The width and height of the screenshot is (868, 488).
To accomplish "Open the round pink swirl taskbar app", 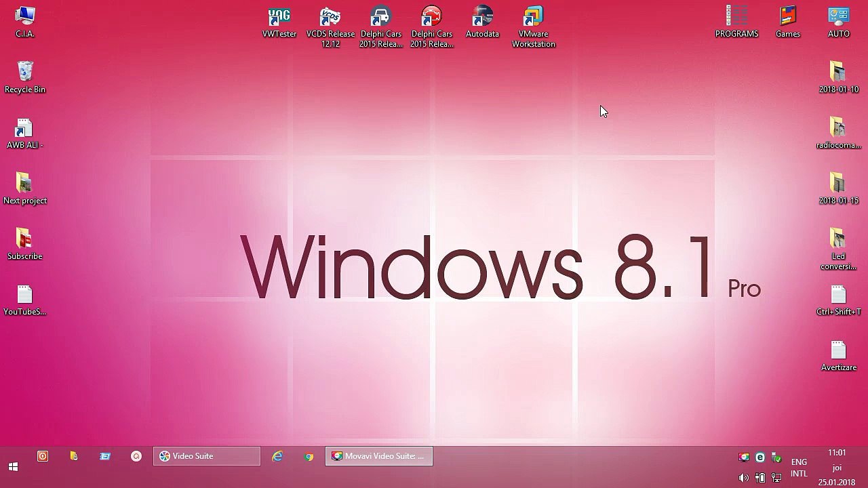I will point(136,456).
